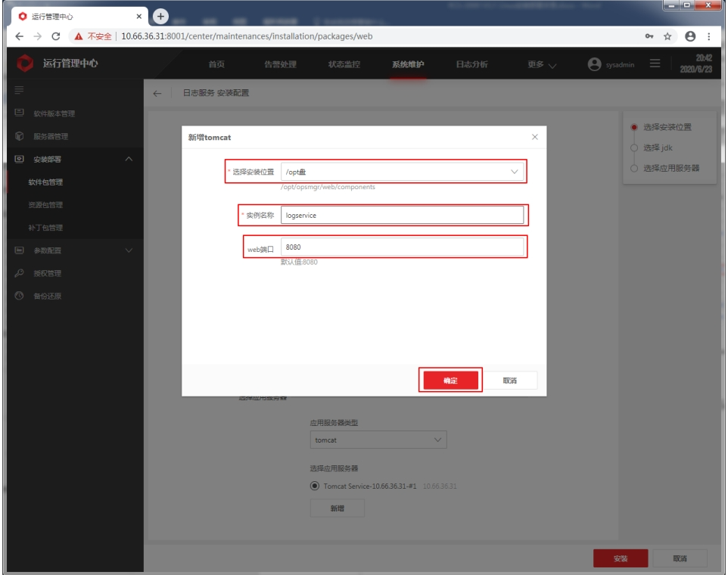Switch to the 状态监控 tab
The image size is (728, 575).
[344, 64]
